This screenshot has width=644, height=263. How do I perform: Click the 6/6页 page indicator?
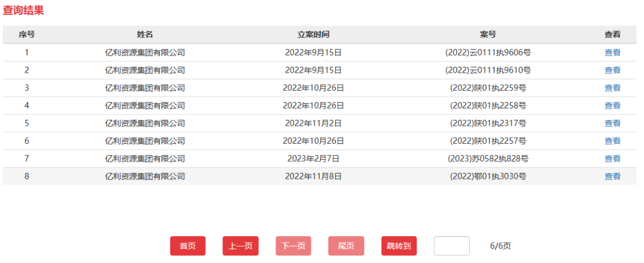point(501,246)
